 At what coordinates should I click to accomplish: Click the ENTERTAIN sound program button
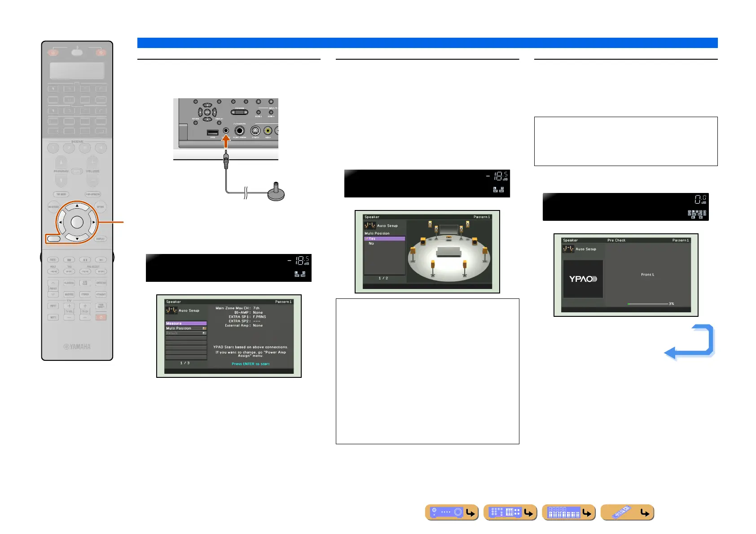pos(101,283)
